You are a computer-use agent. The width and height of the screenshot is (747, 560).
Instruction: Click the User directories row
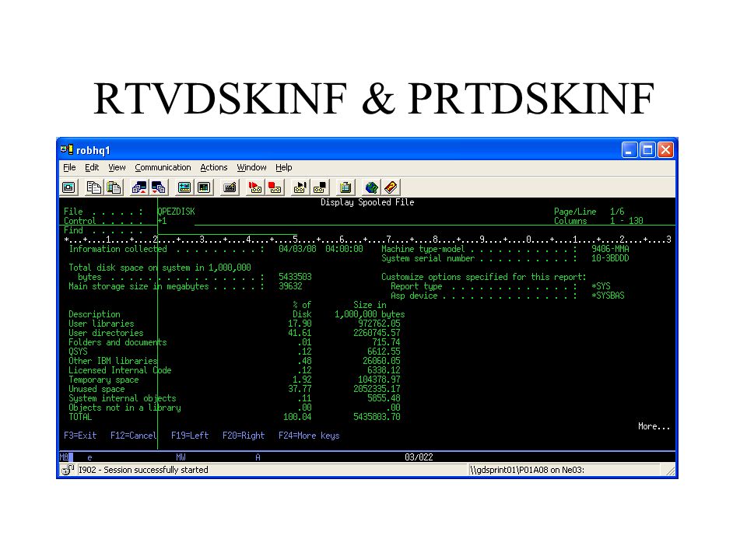pos(234,333)
